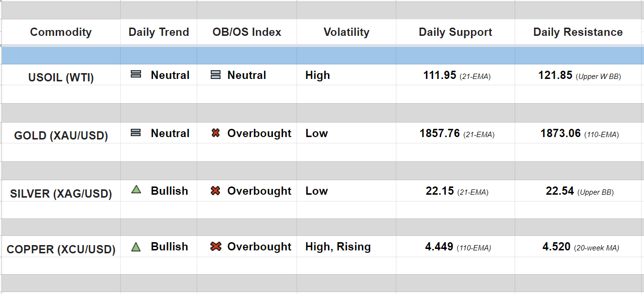Click the 121.85 oil resistance value
The width and height of the screenshot is (644, 294).
555,76
